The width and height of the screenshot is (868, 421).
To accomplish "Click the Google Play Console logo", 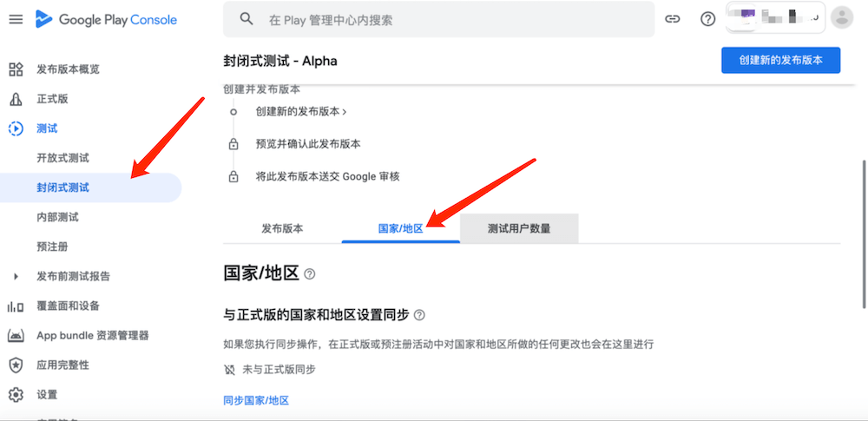I will pos(106,19).
